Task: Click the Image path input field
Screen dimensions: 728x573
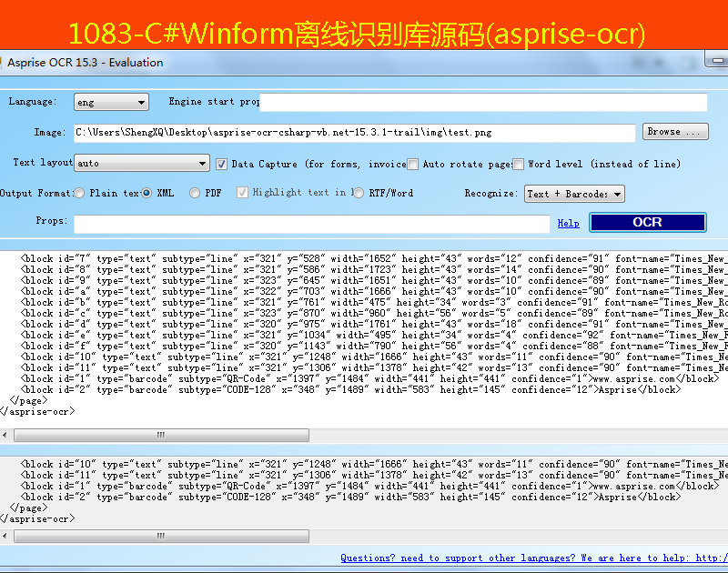Action: tap(354, 133)
